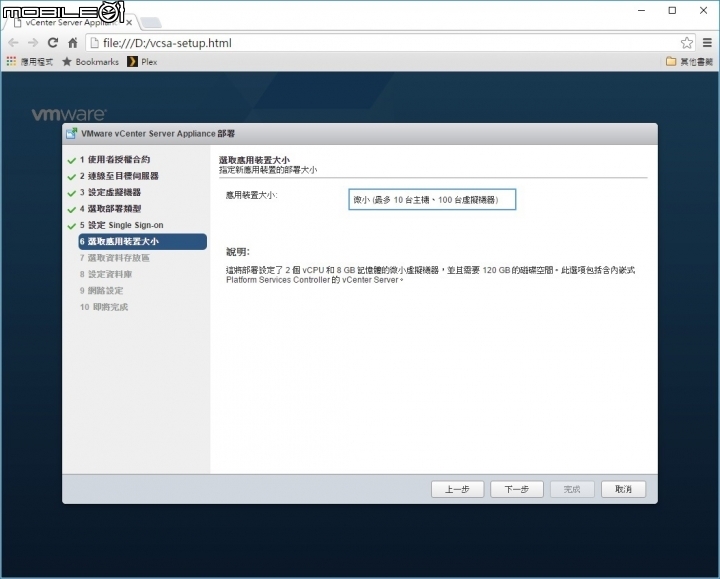Image resolution: width=720 pixels, height=579 pixels.
Task: Click the browser forward arrow
Action: [x=33, y=43]
